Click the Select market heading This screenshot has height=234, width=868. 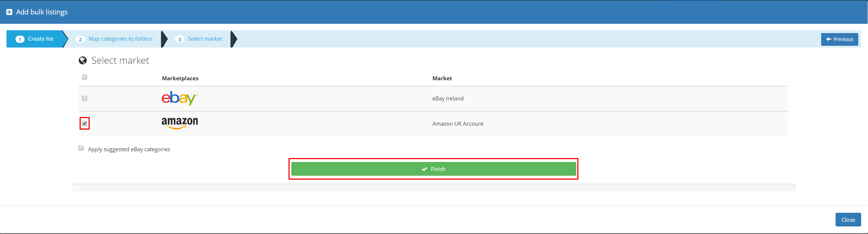(120, 60)
